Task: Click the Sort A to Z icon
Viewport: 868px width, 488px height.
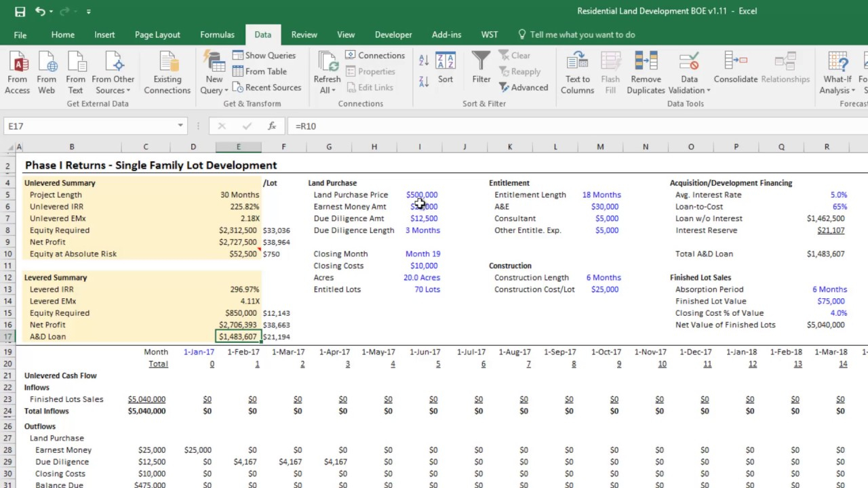Action: pos(424,61)
